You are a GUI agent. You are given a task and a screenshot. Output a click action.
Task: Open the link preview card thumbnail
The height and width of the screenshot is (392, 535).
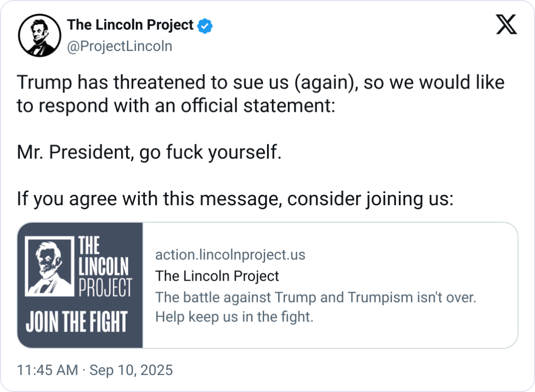[80, 285]
